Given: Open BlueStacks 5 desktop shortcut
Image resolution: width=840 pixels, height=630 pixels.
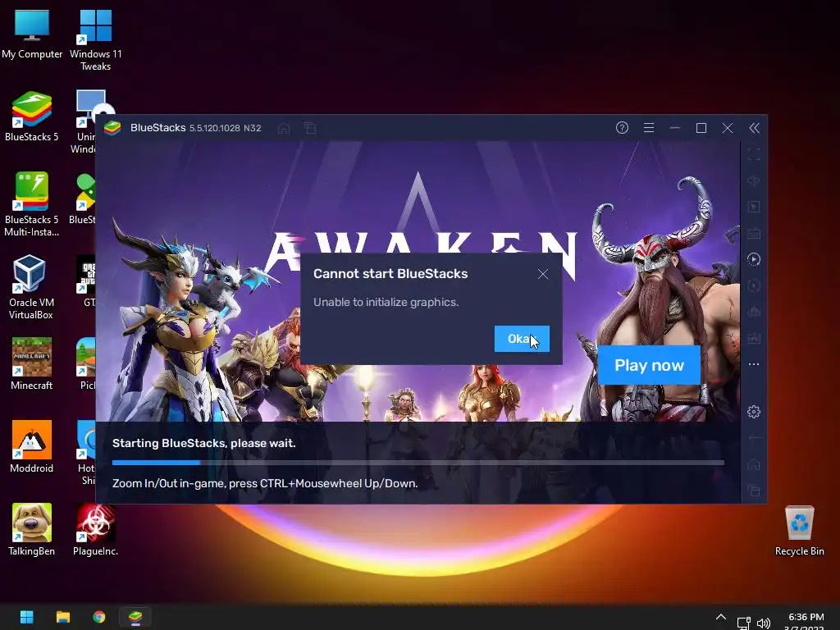Looking at the screenshot, I should pos(32,116).
